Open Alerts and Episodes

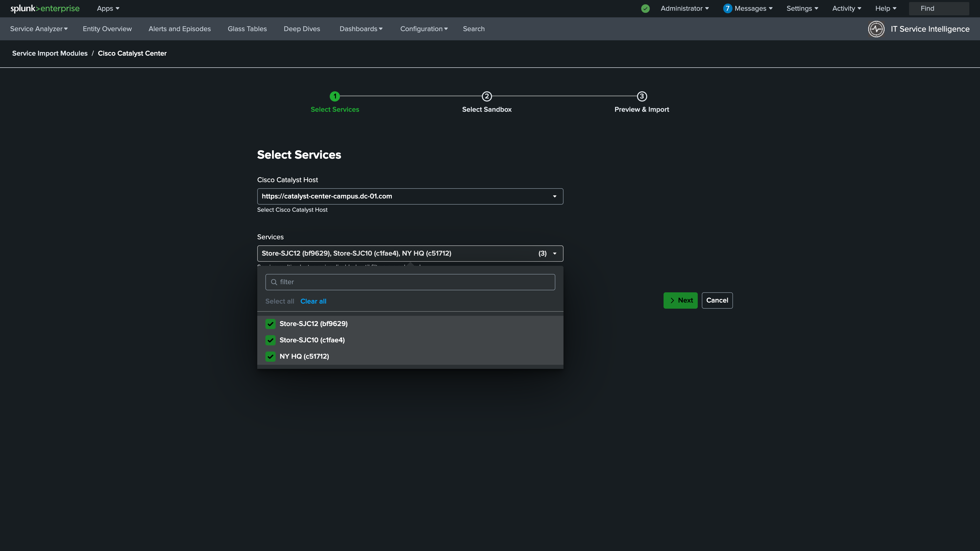180,29
